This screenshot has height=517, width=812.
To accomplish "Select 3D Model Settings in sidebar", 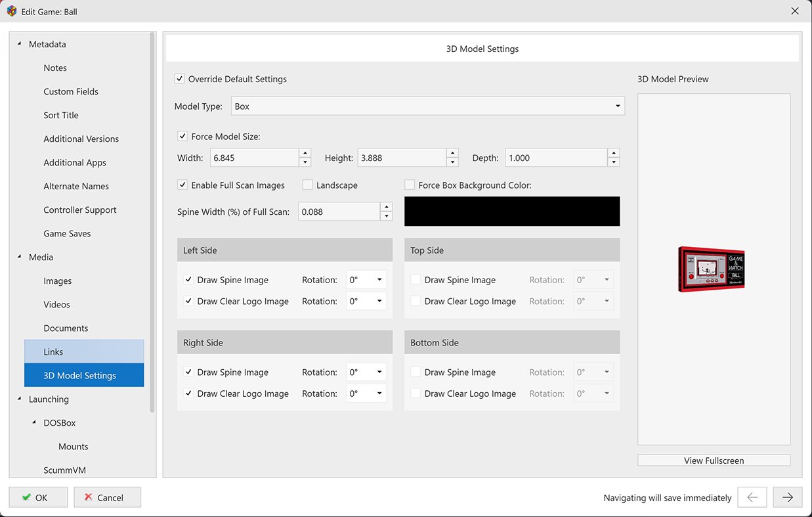I will tap(84, 375).
